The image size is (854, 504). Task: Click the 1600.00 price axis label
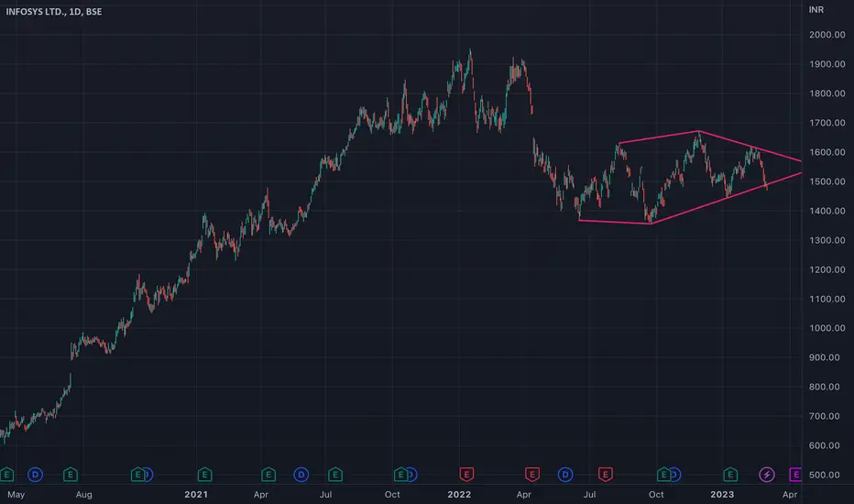tap(827, 152)
